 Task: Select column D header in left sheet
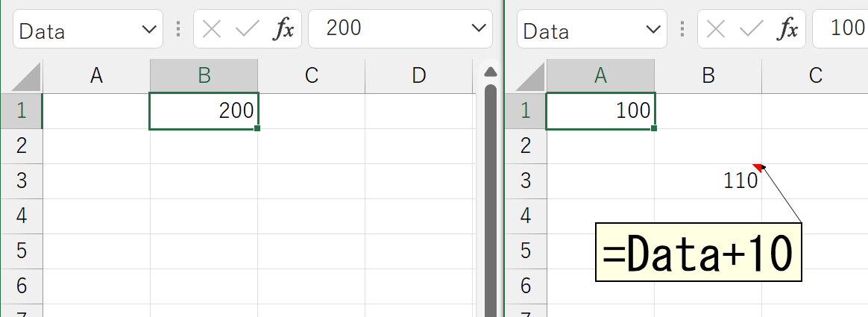[418, 75]
